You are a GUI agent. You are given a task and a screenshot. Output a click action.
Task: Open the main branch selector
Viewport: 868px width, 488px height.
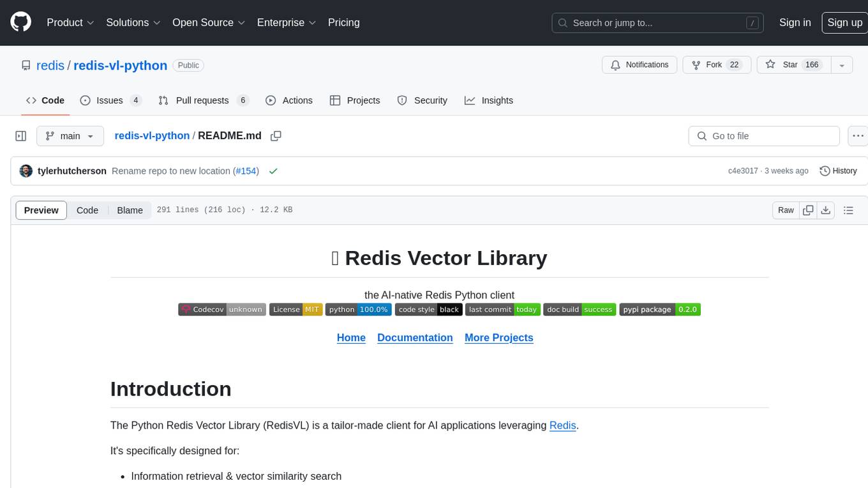click(70, 136)
